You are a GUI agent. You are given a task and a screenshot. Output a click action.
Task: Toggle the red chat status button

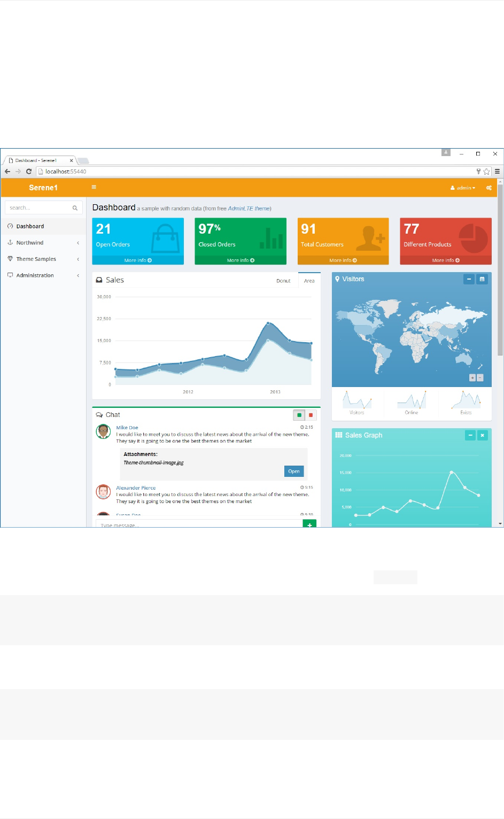click(311, 415)
